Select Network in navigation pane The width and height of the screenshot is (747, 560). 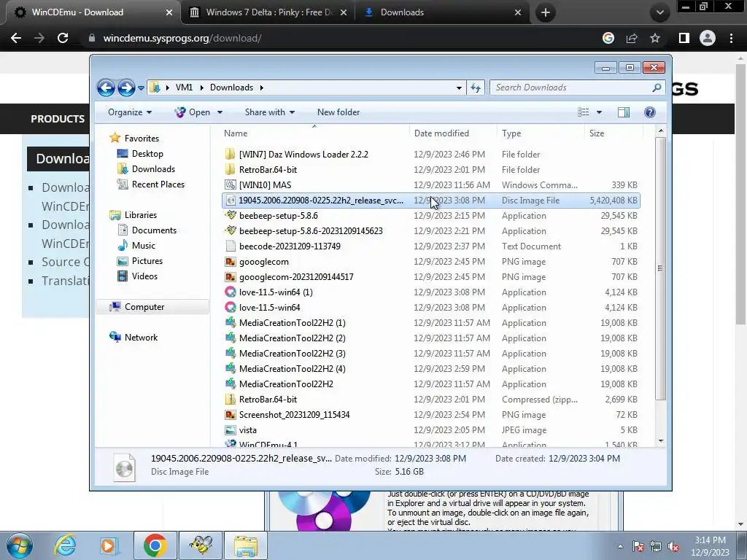click(141, 337)
